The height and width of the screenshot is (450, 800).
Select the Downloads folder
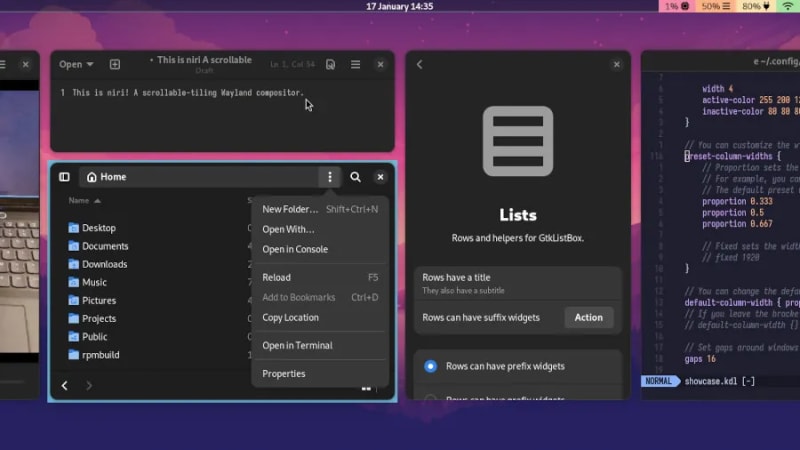click(x=104, y=264)
